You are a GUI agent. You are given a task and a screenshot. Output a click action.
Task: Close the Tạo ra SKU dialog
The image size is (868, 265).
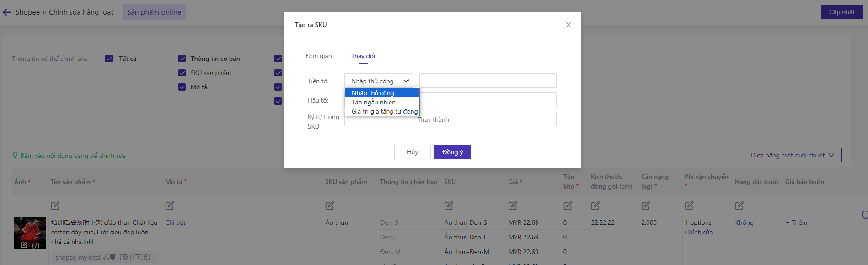(568, 25)
